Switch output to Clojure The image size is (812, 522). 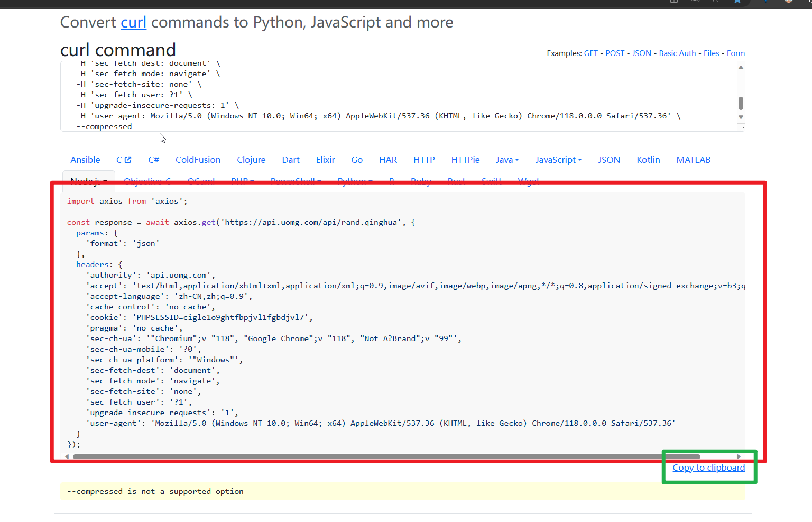[251, 160]
